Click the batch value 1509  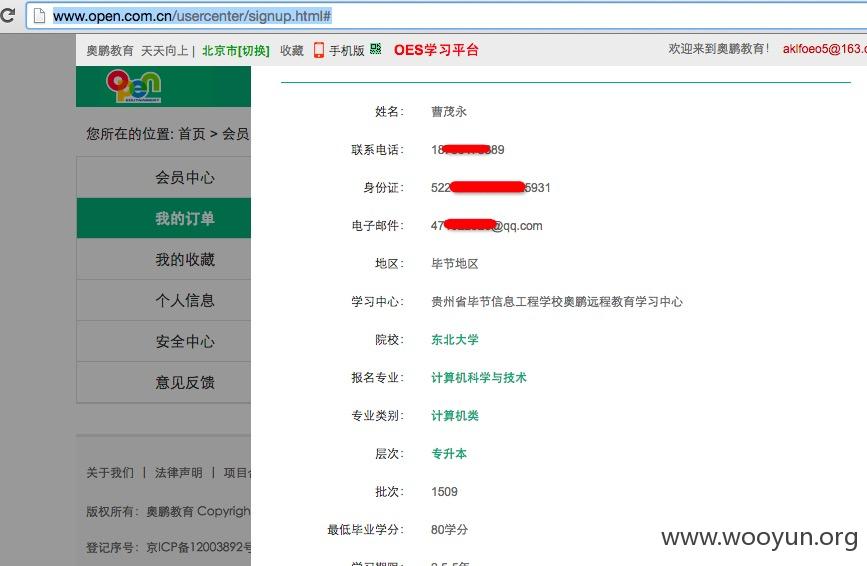coord(444,492)
